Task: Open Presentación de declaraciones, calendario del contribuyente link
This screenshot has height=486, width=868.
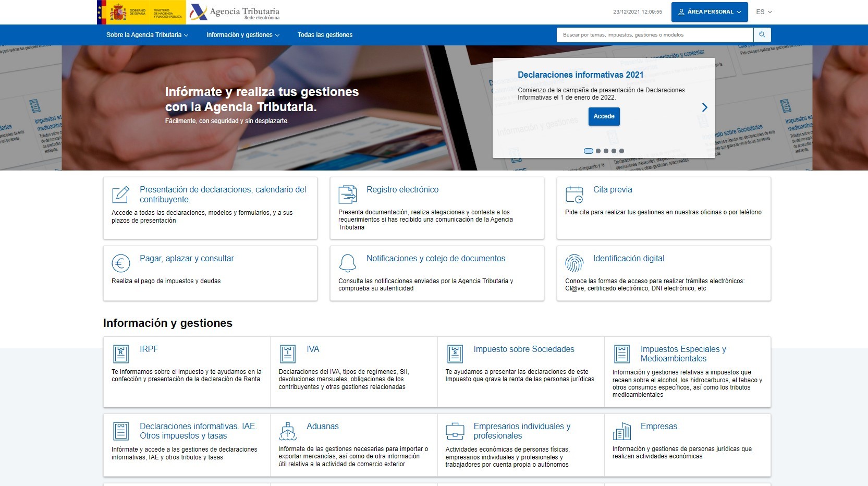Action: [223, 195]
